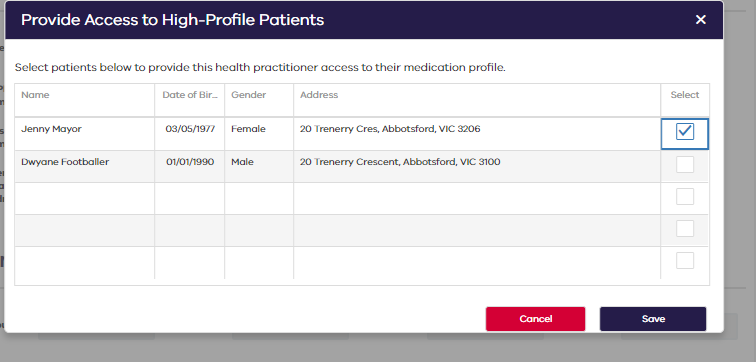
Task: Click the 01/01/1990 date of birth cell
Action: (x=189, y=166)
